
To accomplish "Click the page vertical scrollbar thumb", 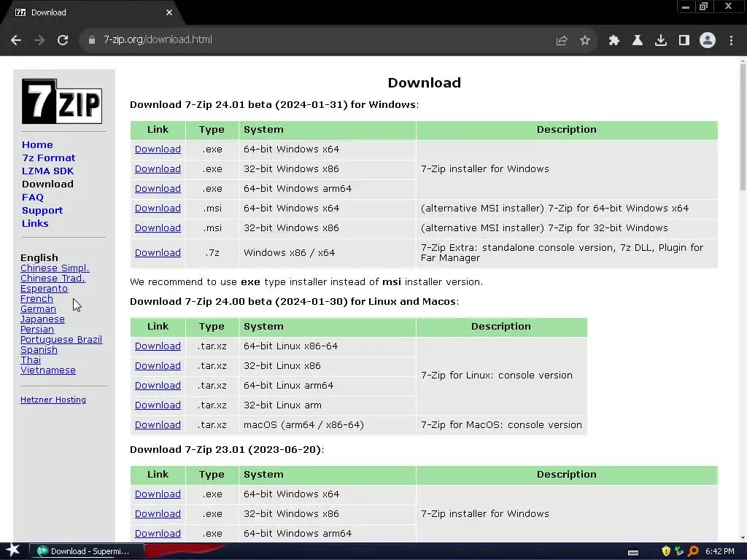I will click(x=743, y=128).
